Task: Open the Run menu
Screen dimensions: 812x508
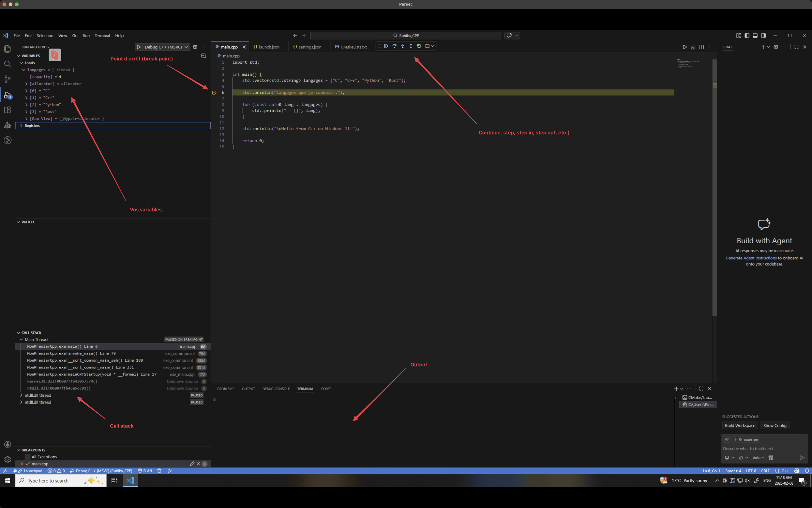Action: (86, 36)
